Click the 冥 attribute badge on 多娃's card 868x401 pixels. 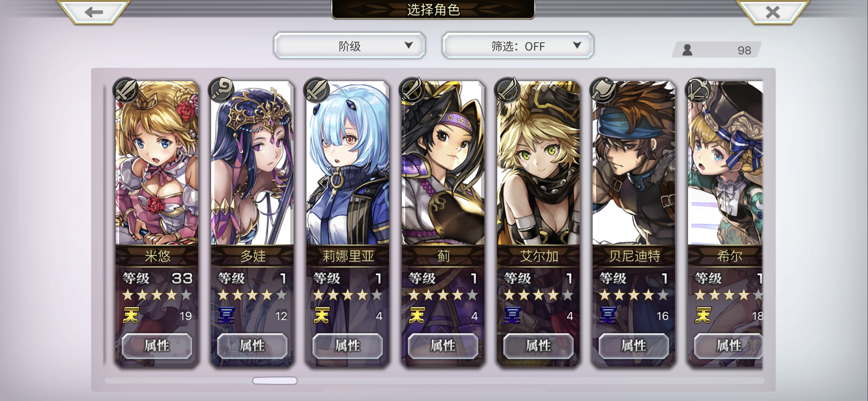coord(226,315)
